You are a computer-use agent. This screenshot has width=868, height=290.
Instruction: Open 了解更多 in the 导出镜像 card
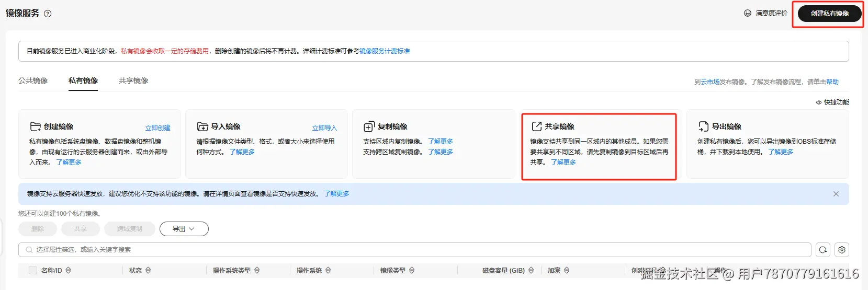click(x=781, y=152)
